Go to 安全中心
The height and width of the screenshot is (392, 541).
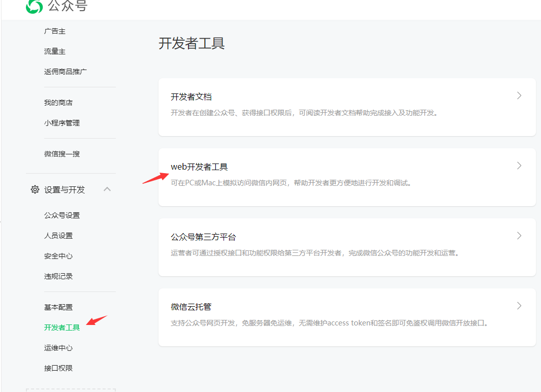[58, 256]
